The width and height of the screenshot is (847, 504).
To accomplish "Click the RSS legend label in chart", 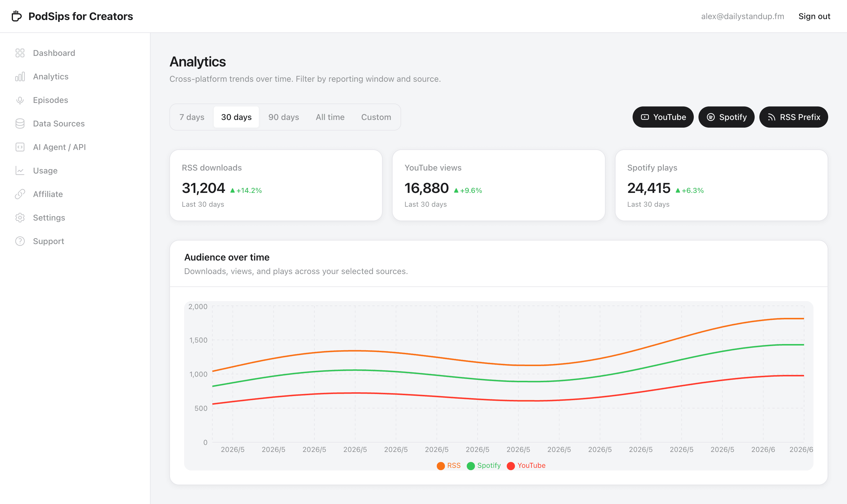I will coord(454,465).
